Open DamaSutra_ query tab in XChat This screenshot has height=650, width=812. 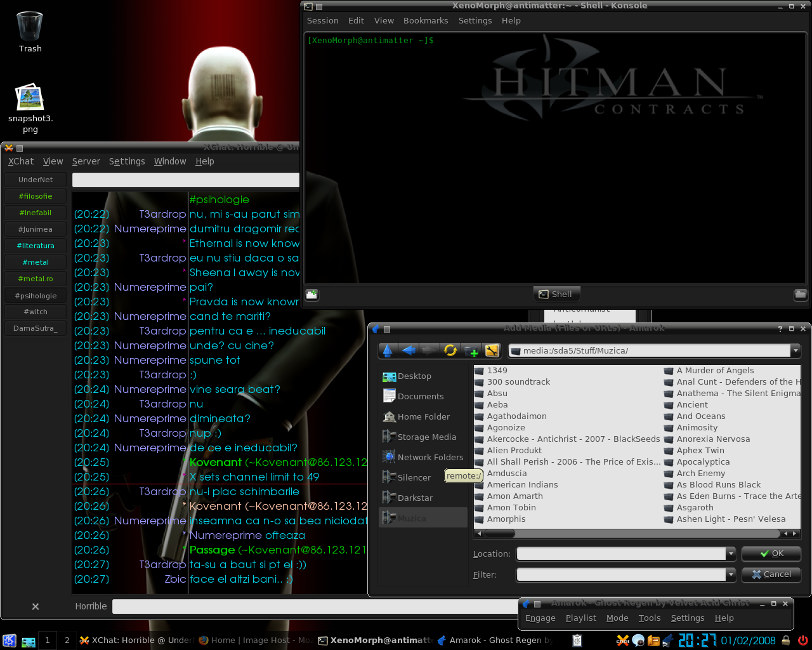[36, 328]
